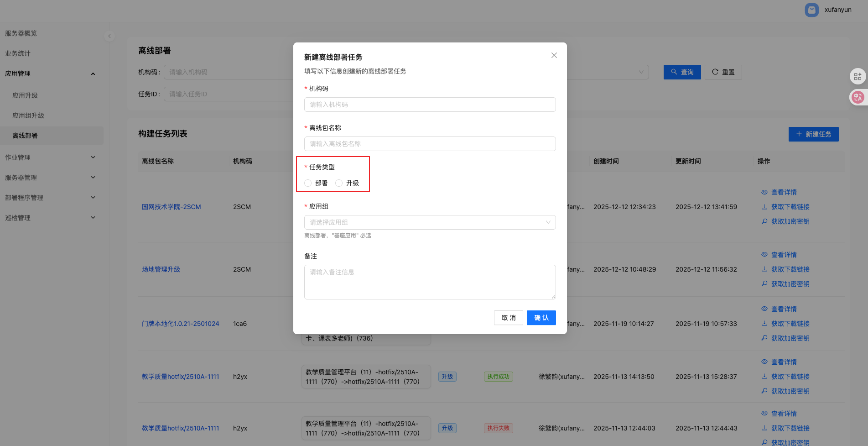Click the eye icon for 国网技术学院-2SCM details
This screenshot has width=868, height=446.
click(764, 192)
